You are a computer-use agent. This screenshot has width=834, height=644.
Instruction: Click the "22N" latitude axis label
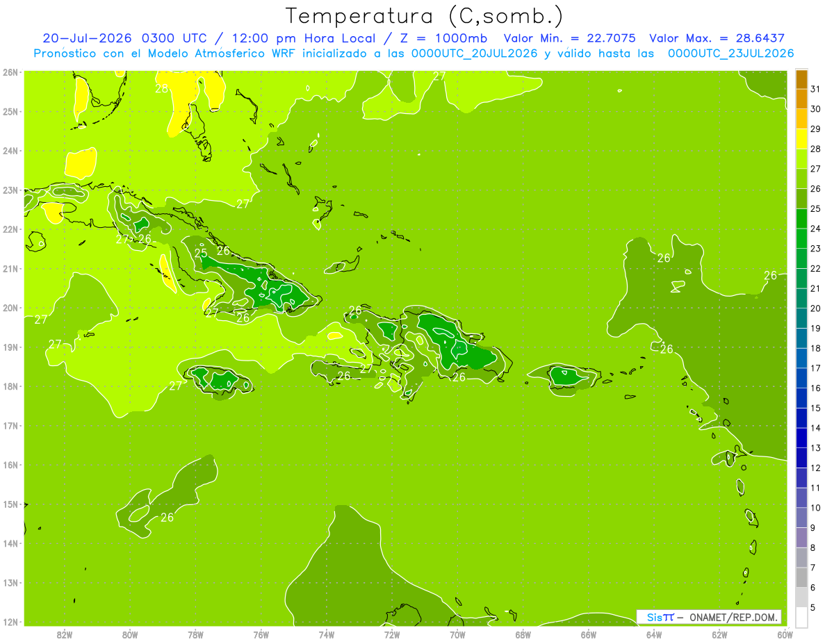tap(10, 229)
